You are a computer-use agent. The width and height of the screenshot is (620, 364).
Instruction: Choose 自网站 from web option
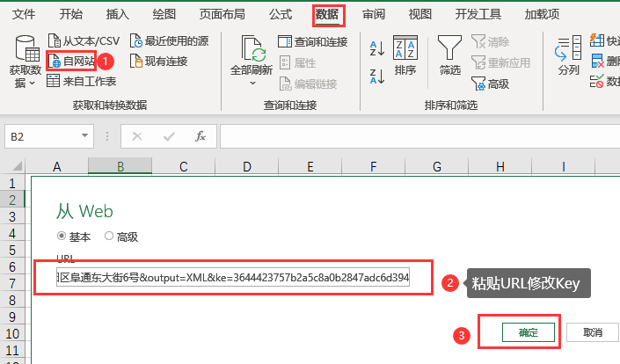pos(71,62)
